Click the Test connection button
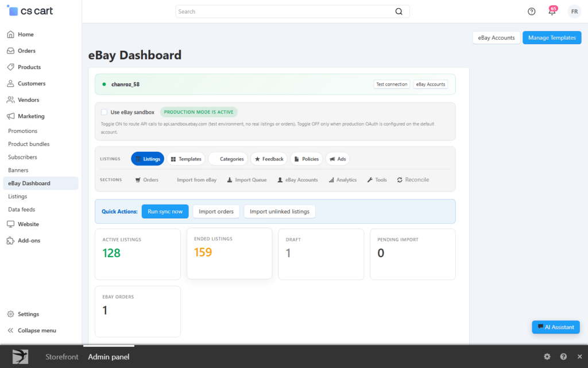This screenshot has width=588, height=368. pyautogui.click(x=392, y=84)
